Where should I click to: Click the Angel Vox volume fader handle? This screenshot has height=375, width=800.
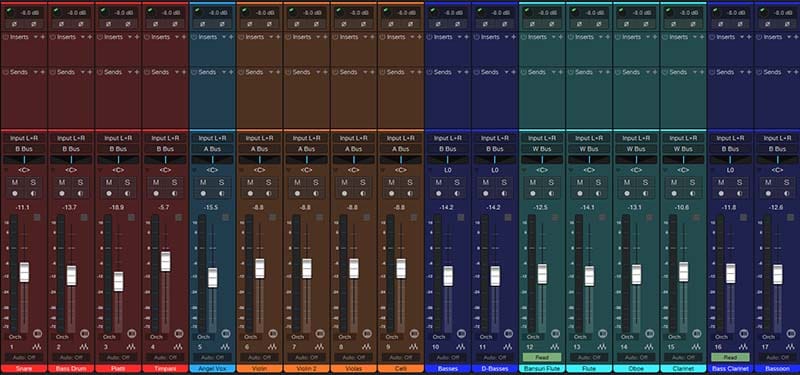click(212, 278)
